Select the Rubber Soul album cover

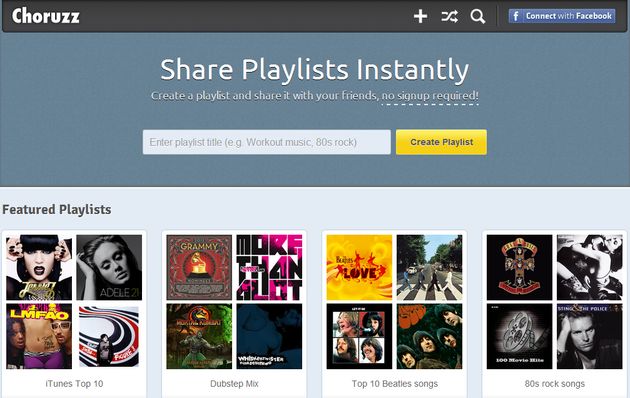tap(430, 336)
